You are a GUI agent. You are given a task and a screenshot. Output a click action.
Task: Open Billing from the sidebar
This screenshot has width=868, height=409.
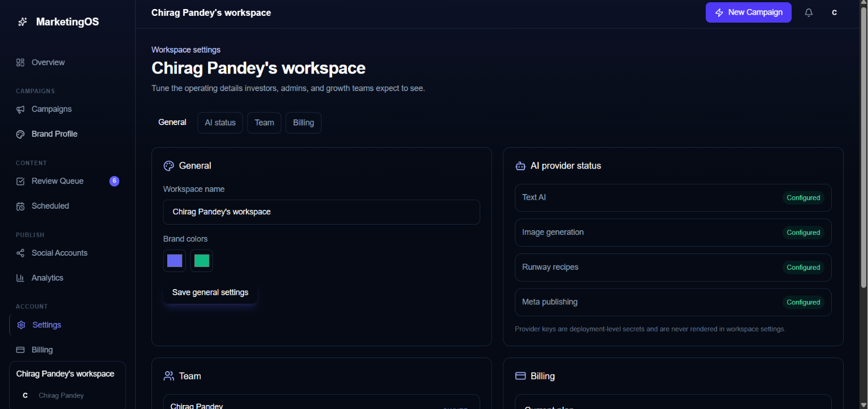67,350
